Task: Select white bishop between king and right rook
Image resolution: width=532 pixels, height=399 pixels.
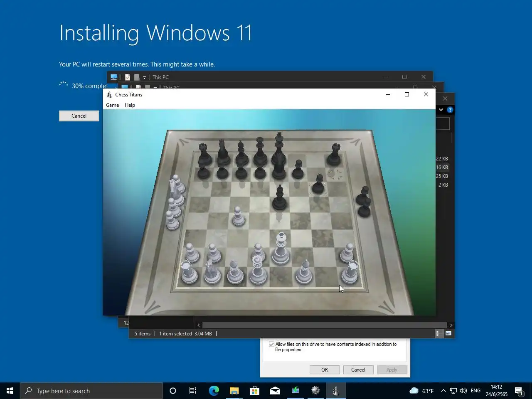Action: pyautogui.click(x=304, y=272)
